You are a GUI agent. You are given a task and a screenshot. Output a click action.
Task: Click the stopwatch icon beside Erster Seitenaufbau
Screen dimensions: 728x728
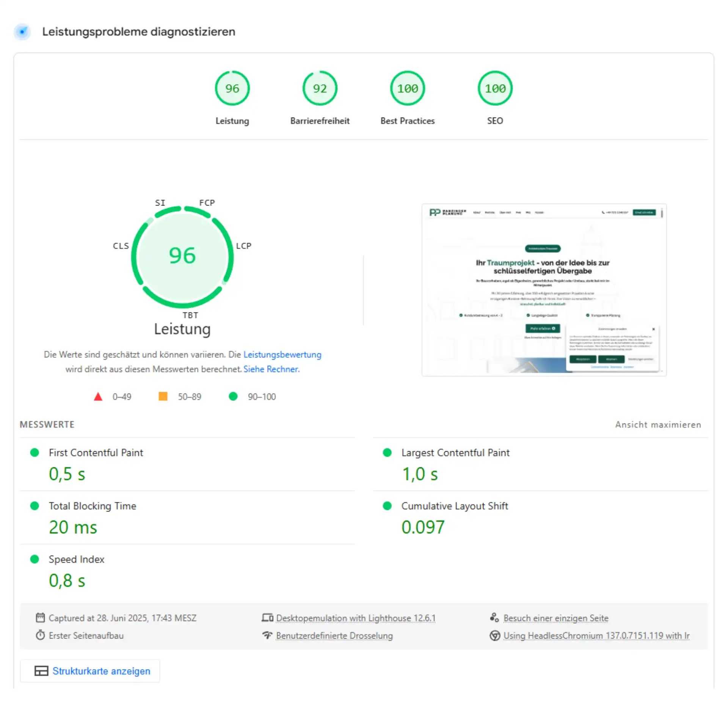pyautogui.click(x=41, y=635)
